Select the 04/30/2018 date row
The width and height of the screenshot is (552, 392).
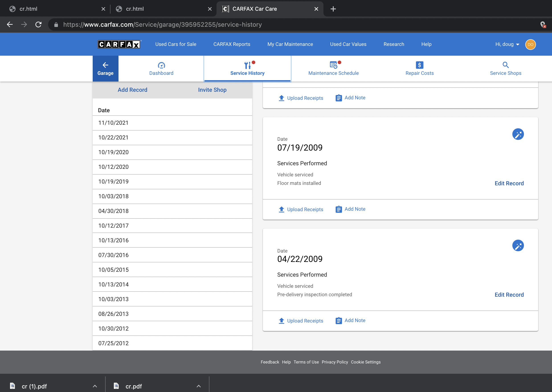[x=172, y=211]
